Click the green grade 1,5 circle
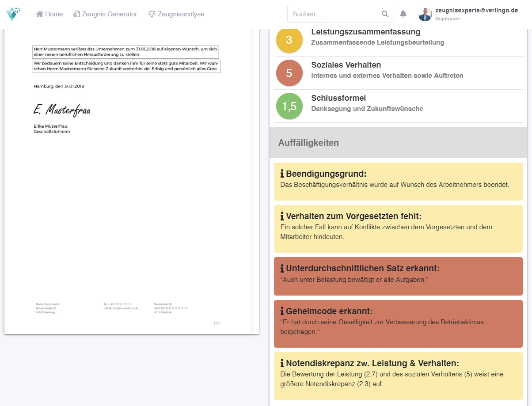The image size is (532, 406). coord(289,106)
